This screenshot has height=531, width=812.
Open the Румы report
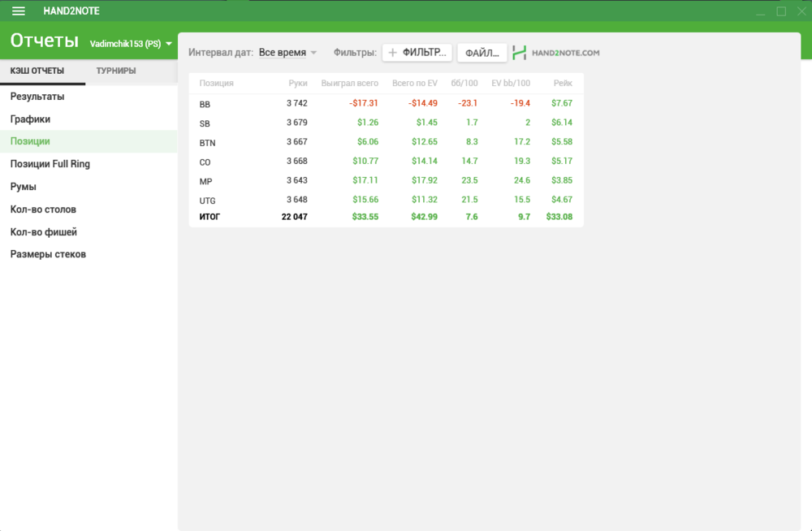pos(24,187)
